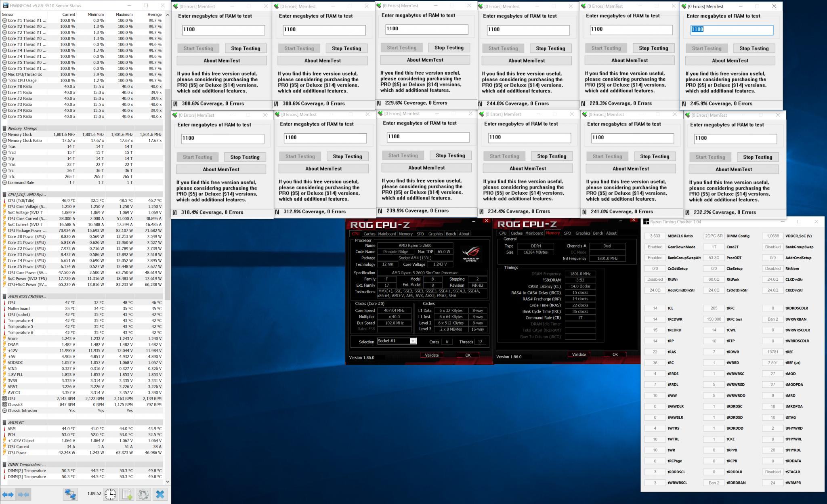Click the collapse columns inward-arrows icon in HWiNFO
Image resolution: width=827 pixels, height=504 pixels.
[x=24, y=494]
